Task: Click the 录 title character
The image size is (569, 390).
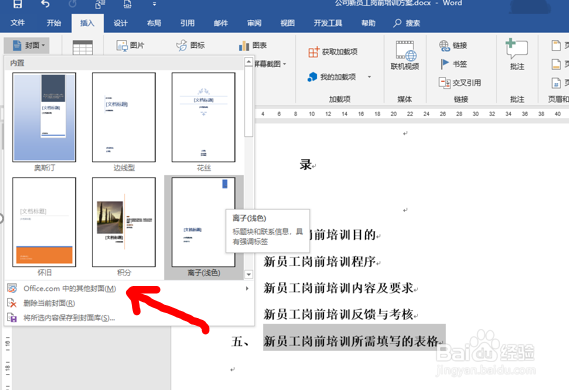Action: click(x=306, y=165)
